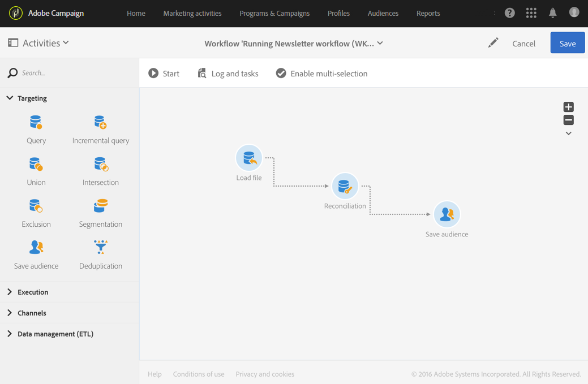Image resolution: width=588 pixels, height=384 pixels.
Task: Enable multi-selection in the toolbar
Action: [x=321, y=74]
